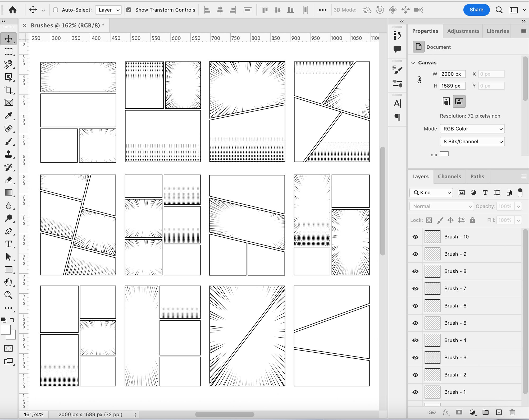This screenshot has height=420, width=529.
Task: Edit the canvas width input field
Action: (x=452, y=74)
